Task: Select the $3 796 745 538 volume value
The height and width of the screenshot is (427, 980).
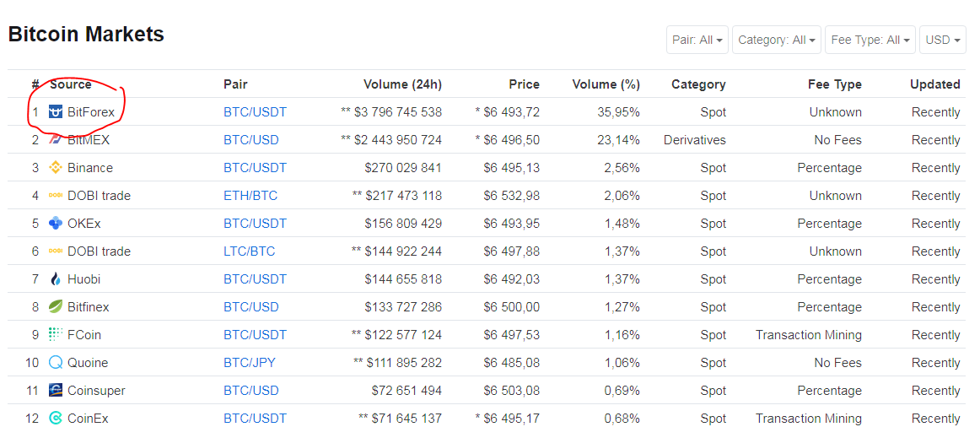Action: click(398, 112)
